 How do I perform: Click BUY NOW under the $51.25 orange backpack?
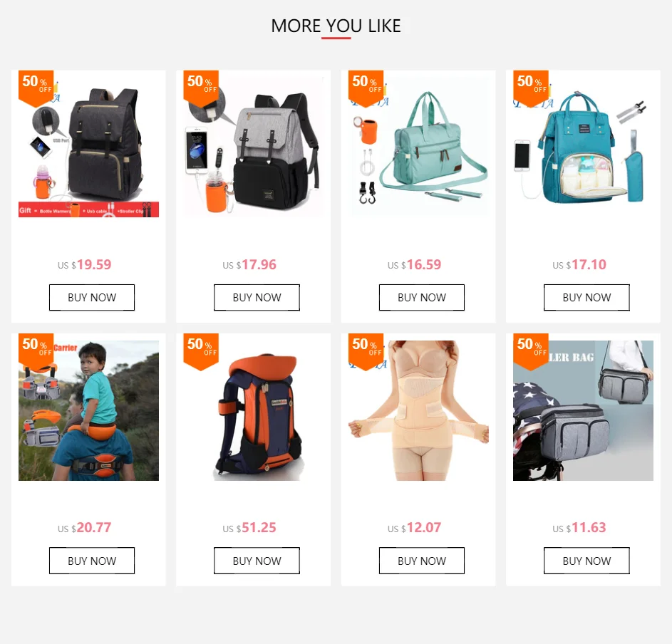click(257, 561)
